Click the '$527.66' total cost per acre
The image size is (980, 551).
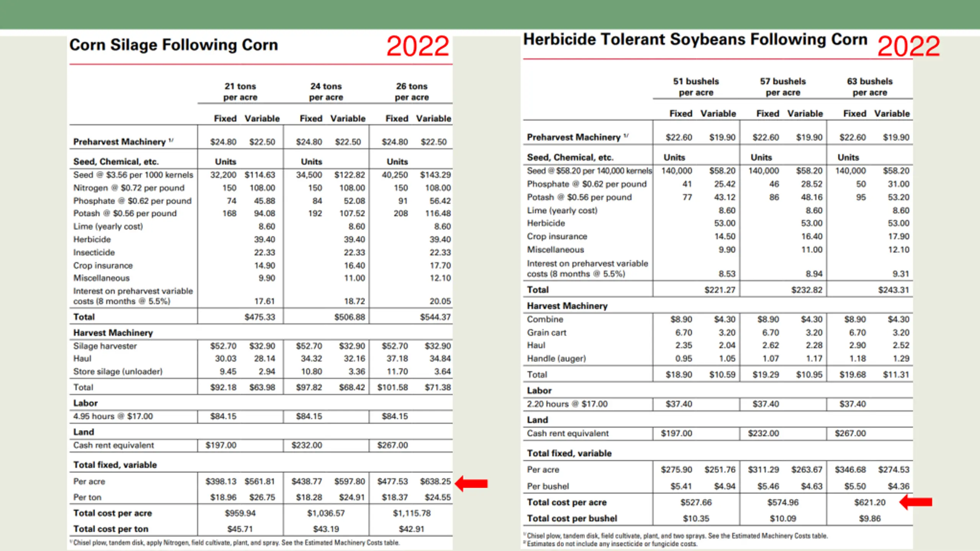(x=696, y=502)
